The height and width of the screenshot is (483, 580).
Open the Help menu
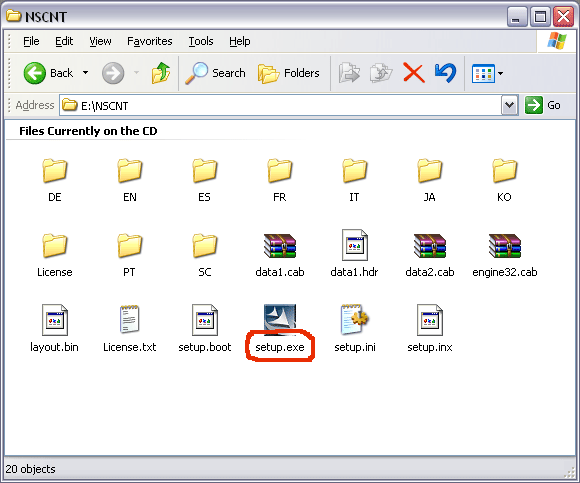pyautogui.click(x=240, y=41)
